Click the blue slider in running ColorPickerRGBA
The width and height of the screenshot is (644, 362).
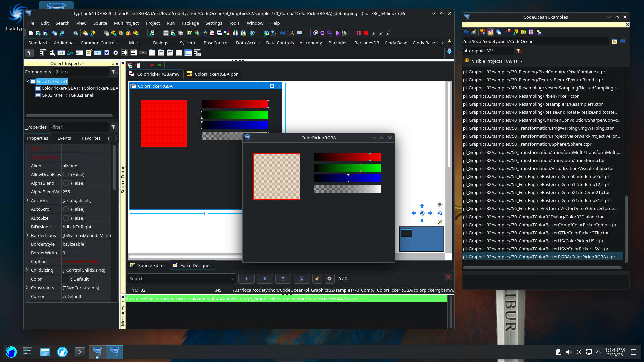tap(347, 178)
